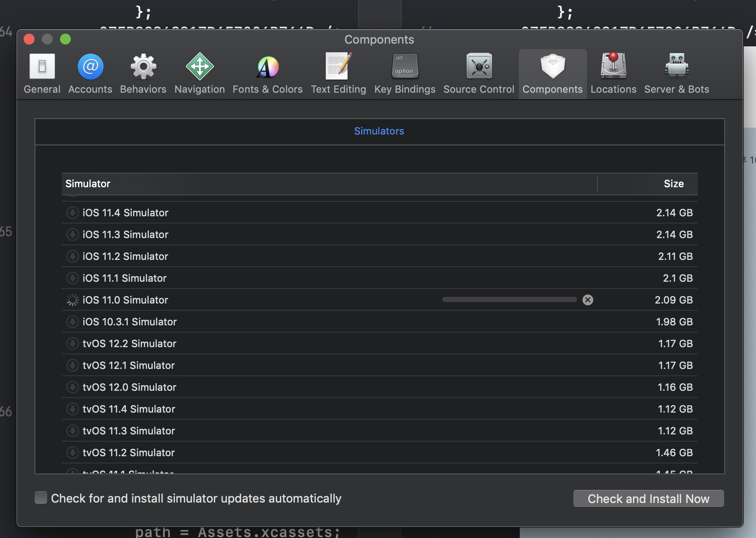Download the iOS 11.1 Simulator
Screen dimensions: 756x538
coord(72,278)
